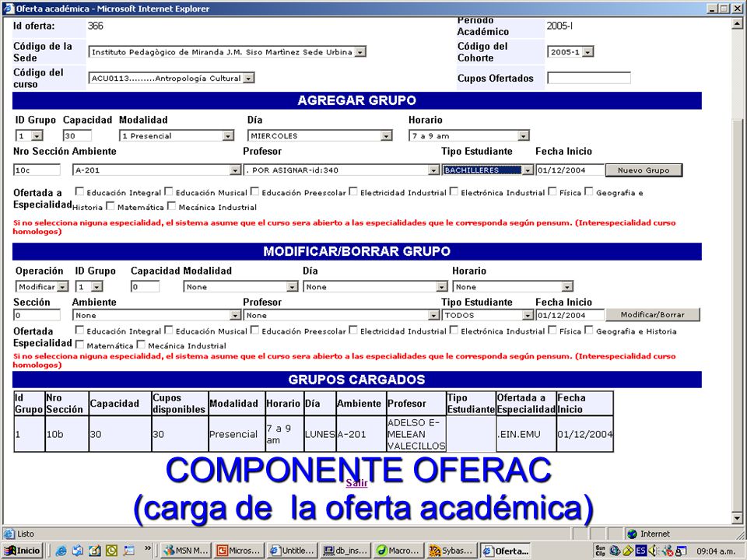Expand the quick launch overflow chevron

(x=148, y=548)
